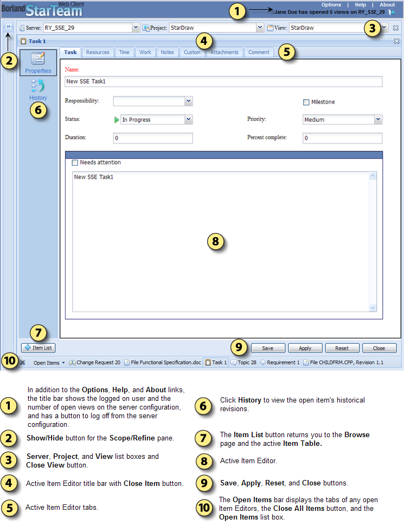Switch to the Custom tab
The image size is (404, 532).
click(192, 53)
